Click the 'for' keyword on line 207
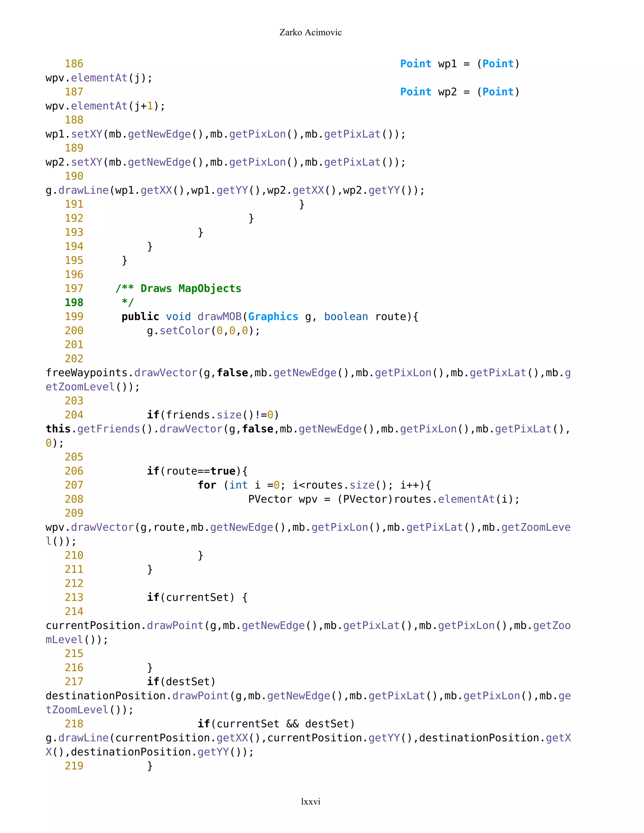Screen dimensions: 644x833 click(x=207, y=485)
